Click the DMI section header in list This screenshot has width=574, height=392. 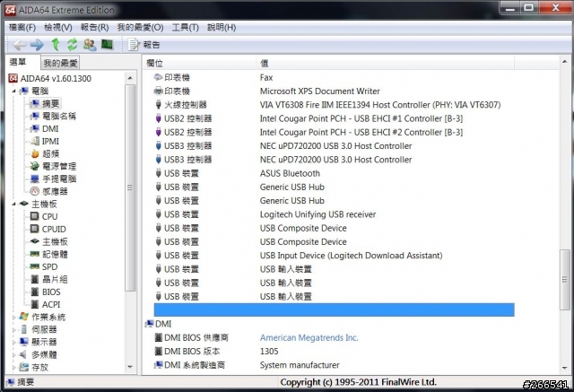(x=159, y=324)
